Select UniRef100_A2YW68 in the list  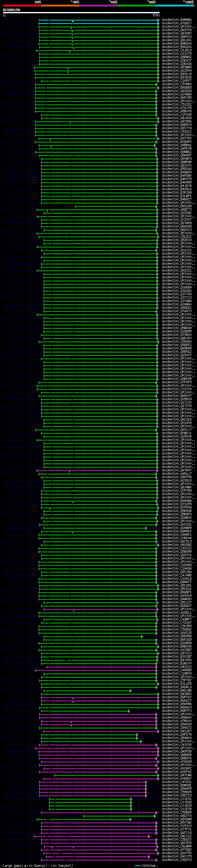tap(177, 94)
